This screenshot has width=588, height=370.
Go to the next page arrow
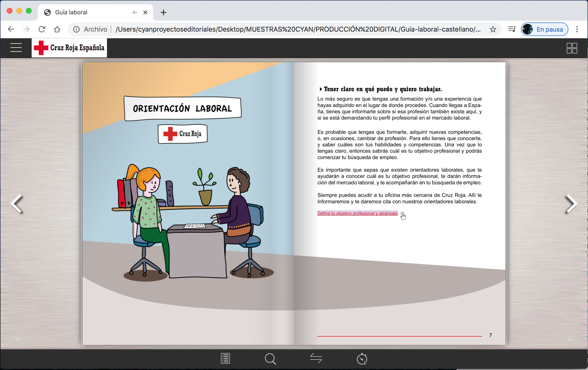(x=571, y=204)
